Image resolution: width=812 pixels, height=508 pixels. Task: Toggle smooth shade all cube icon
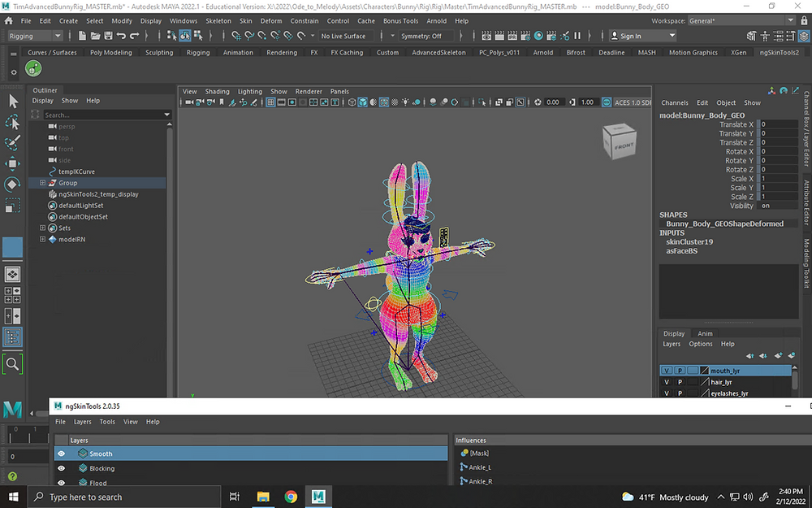tap(362, 102)
